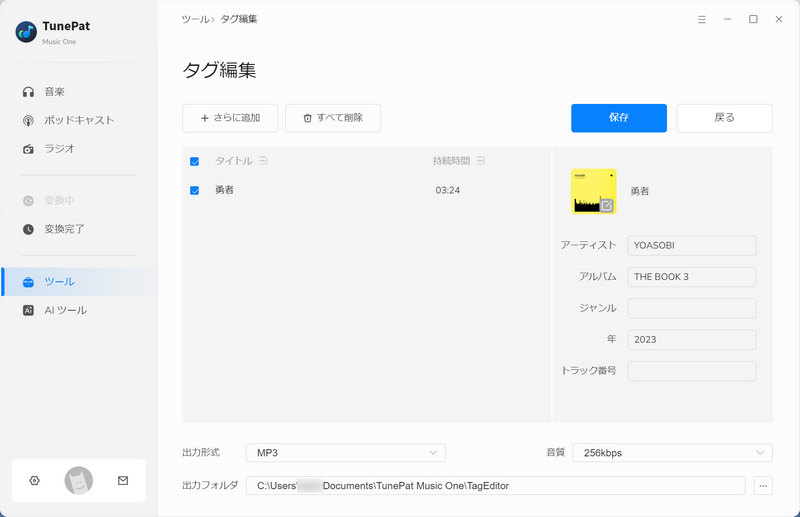The width and height of the screenshot is (800, 517).
Task: Click the 03:24 duration value
Action: tap(447, 190)
